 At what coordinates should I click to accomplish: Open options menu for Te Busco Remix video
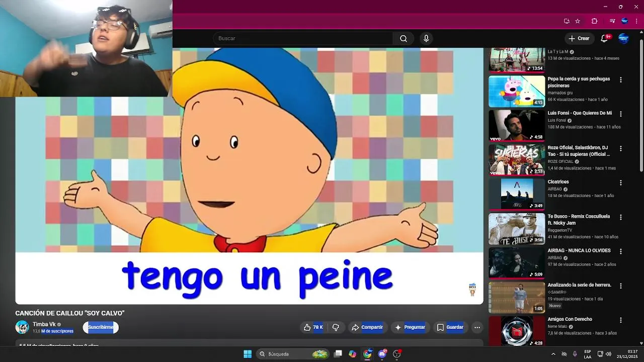pos(621,217)
